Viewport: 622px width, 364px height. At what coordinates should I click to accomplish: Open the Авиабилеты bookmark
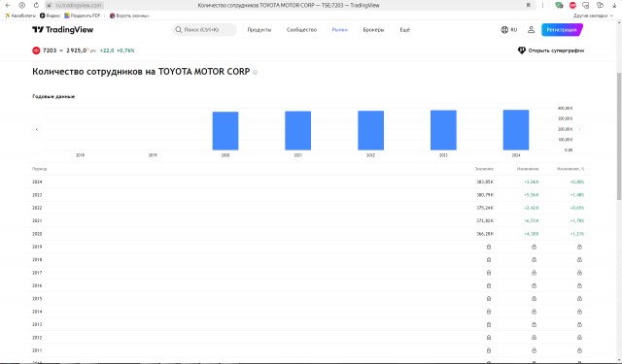click(20, 16)
